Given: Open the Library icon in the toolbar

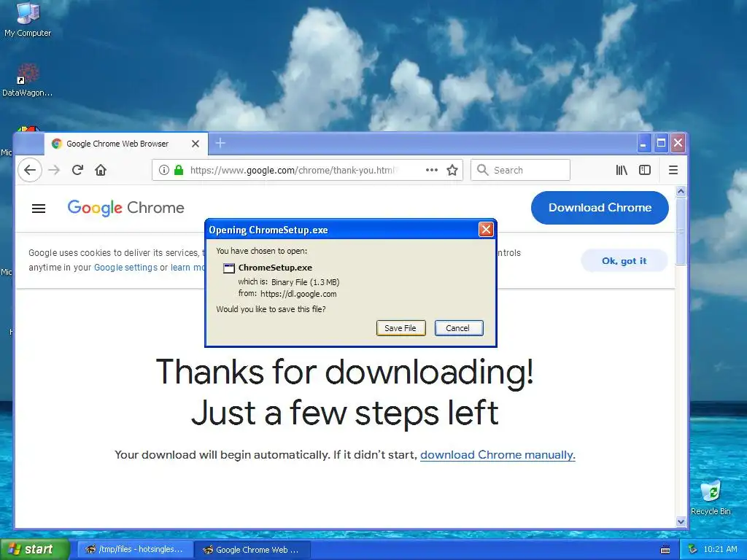Looking at the screenshot, I should 622,170.
